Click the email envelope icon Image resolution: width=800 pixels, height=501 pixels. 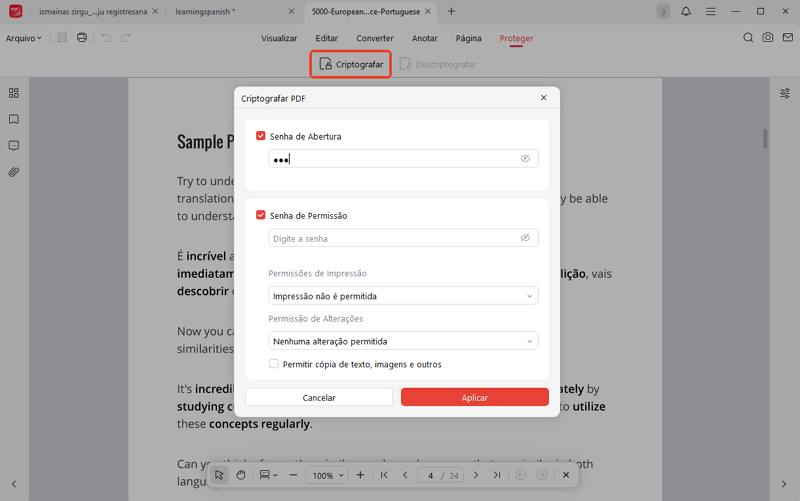pos(788,37)
